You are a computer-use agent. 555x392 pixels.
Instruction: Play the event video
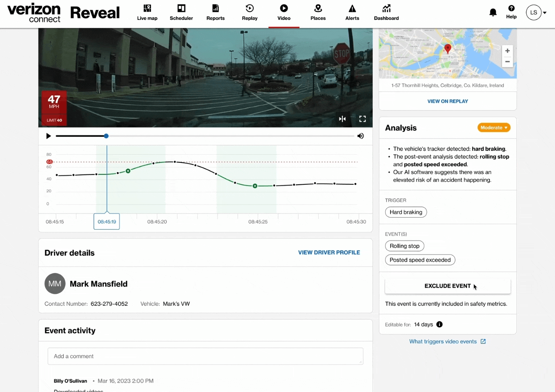tap(49, 136)
